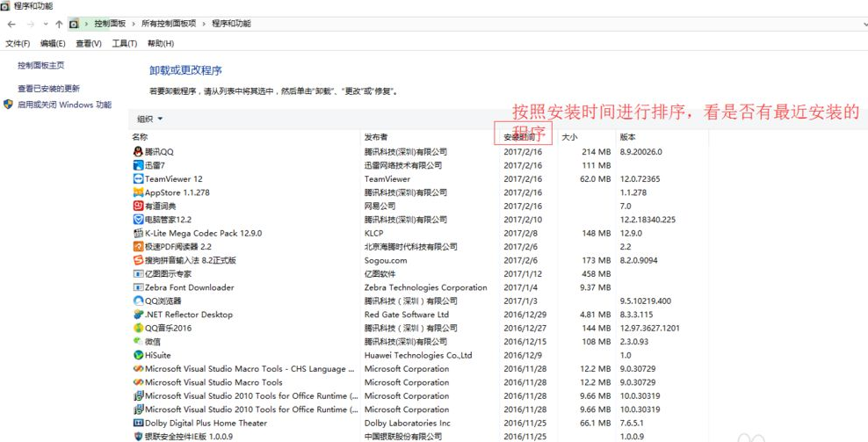Screen dimensions: 868x442
Task: Click publisher Red Gate Software Ltd
Action: click(406, 314)
